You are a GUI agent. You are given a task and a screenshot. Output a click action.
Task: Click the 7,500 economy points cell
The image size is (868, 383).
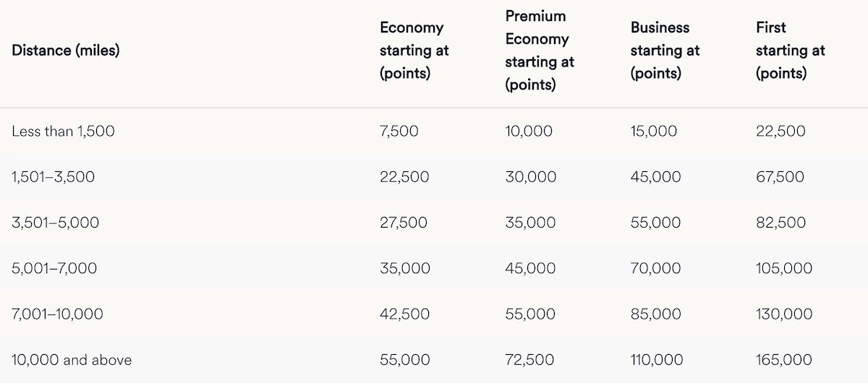pos(399,132)
